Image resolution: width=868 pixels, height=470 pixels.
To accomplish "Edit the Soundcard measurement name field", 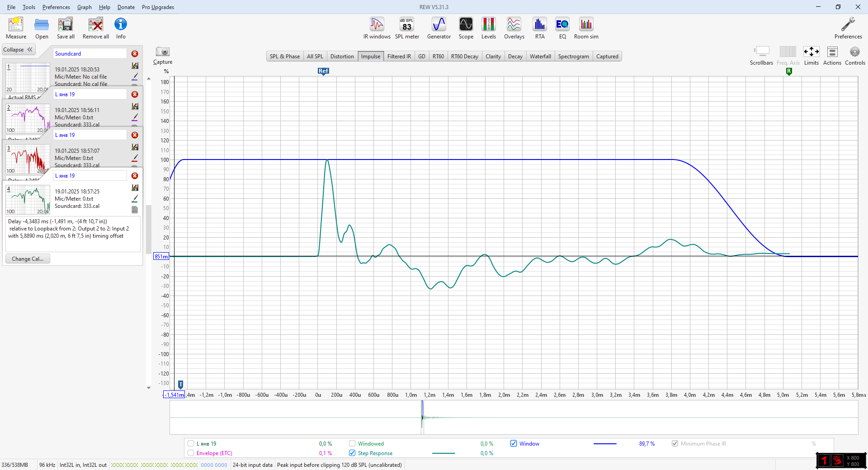I will click(x=90, y=54).
